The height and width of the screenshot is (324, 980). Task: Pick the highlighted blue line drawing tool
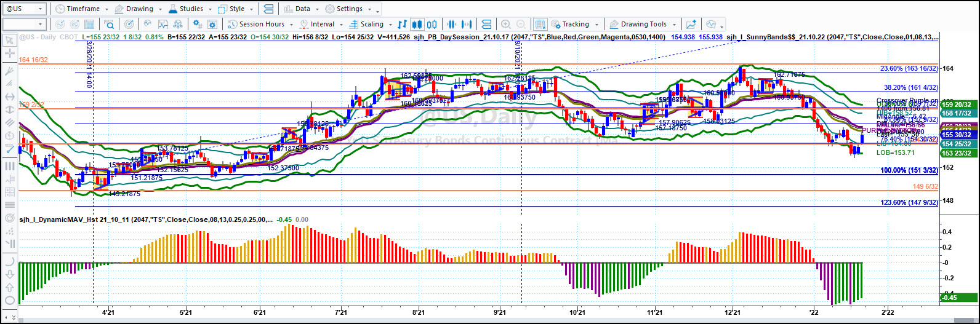click(9, 148)
